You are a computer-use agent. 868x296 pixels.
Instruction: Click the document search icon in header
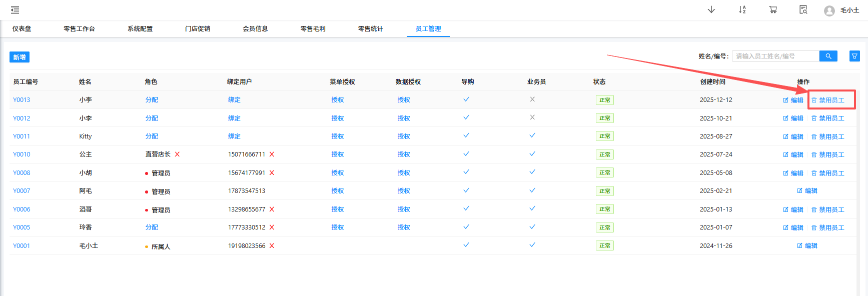[x=803, y=10]
